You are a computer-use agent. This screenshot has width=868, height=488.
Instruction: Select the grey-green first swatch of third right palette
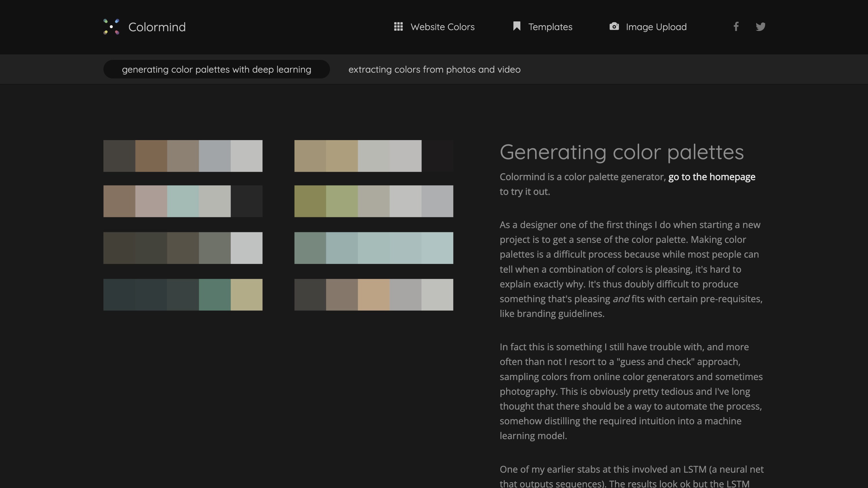coord(310,248)
